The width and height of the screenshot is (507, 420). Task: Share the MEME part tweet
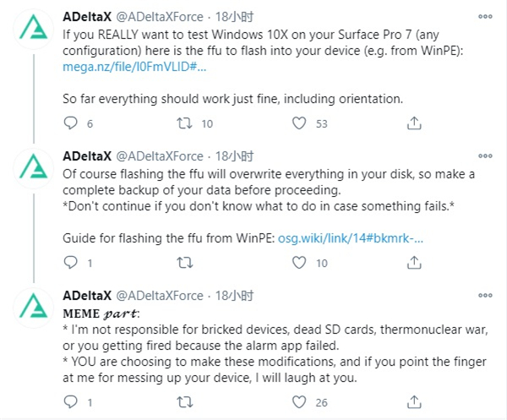[x=414, y=402]
